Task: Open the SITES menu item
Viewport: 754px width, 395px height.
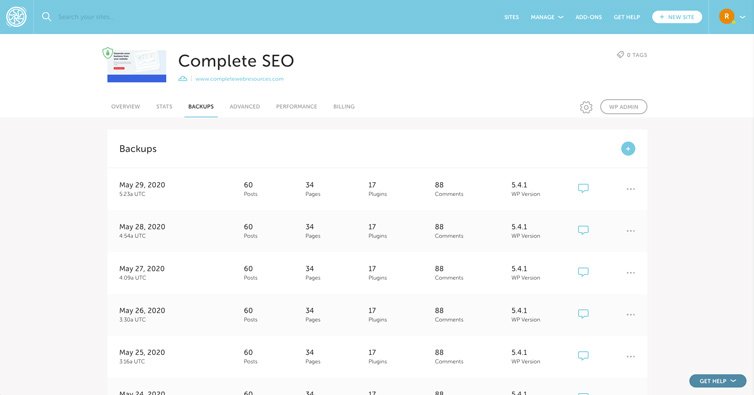Action: tap(511, 17)
